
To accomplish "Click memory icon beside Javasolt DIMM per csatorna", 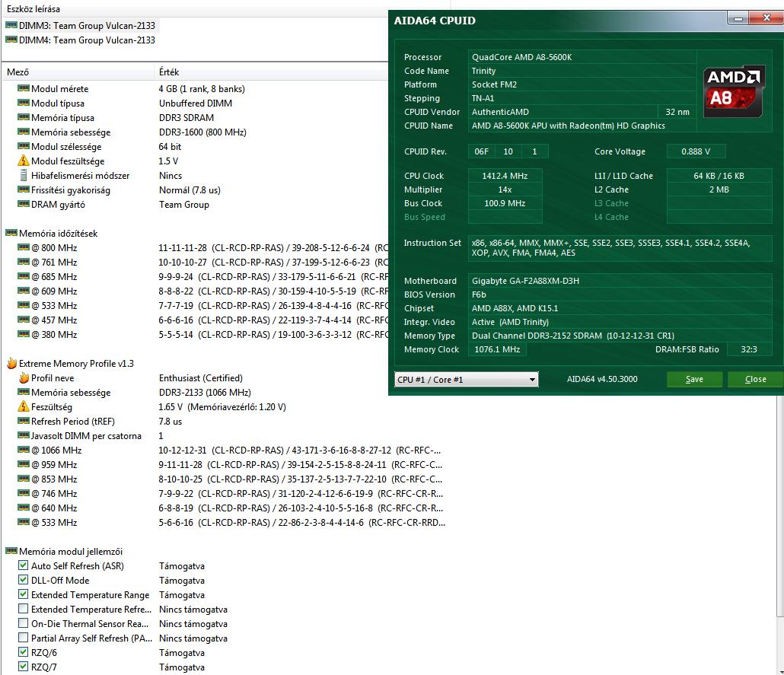I will (24, 435).
